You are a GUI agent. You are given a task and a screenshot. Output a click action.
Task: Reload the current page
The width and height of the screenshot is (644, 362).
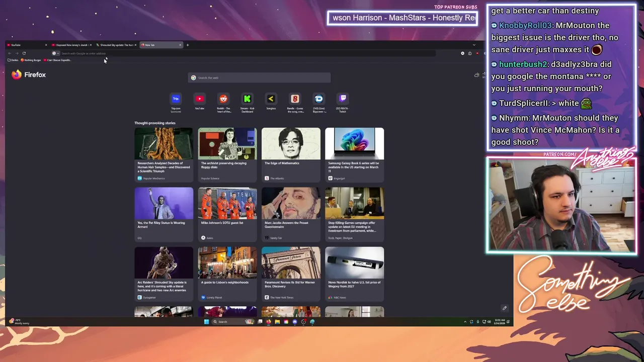[x=24, y=53]
